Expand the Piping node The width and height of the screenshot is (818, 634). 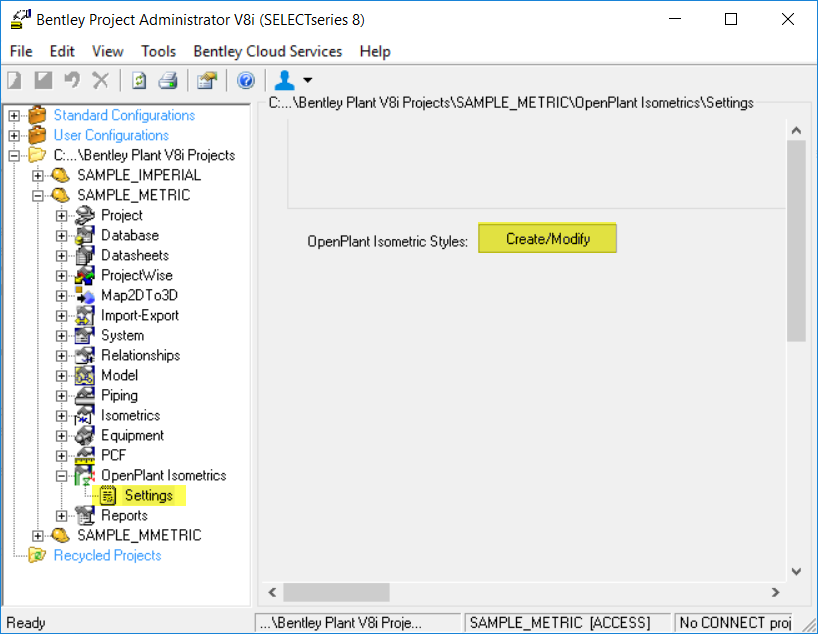pos(62,396)
